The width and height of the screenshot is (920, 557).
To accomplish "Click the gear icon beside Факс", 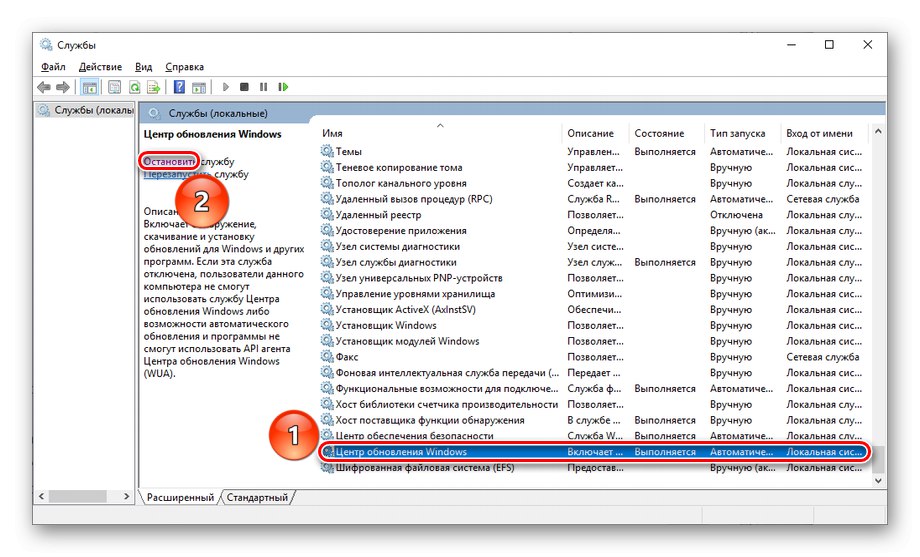I will [x=327, y=357].
